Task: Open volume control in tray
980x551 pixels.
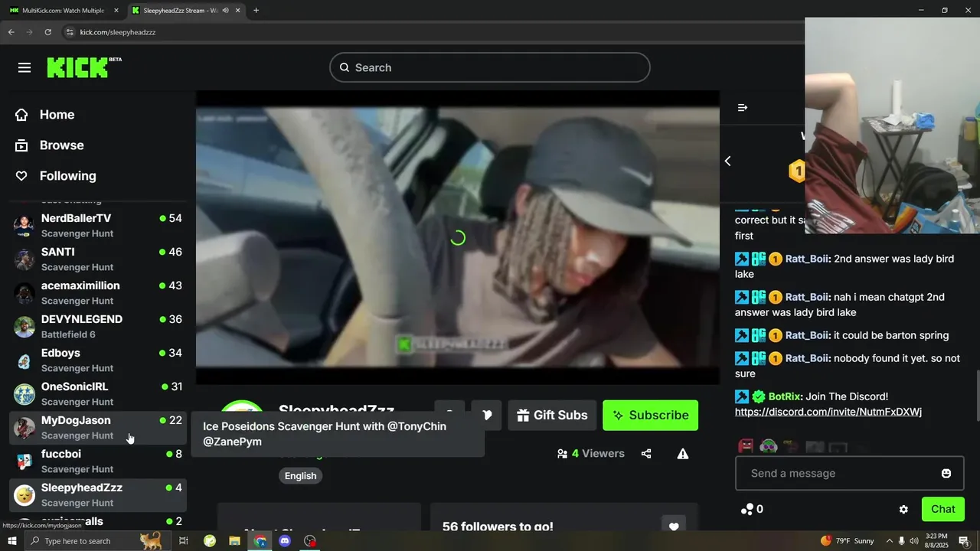Action: (914, 541)
